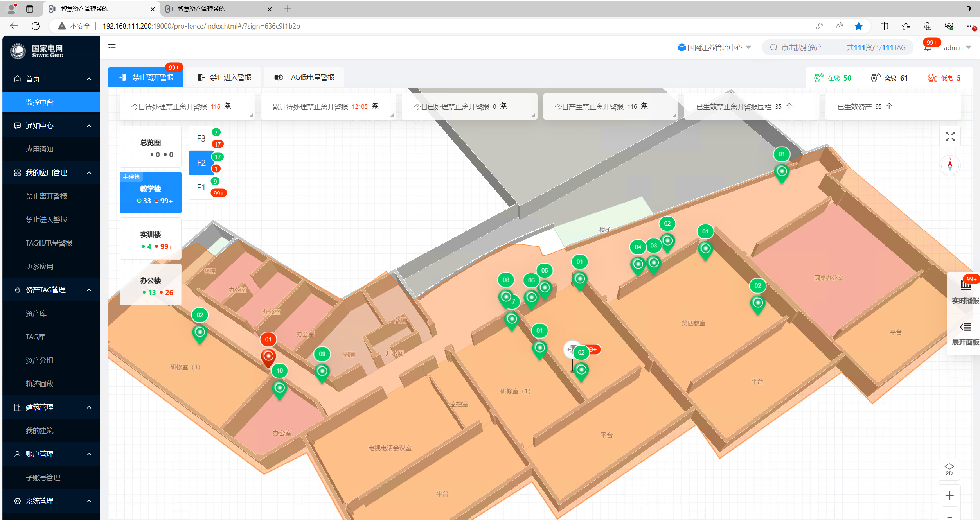980x520 pixels.
Task: Open the admin user dropdown
Action: (x=957, y=47)
